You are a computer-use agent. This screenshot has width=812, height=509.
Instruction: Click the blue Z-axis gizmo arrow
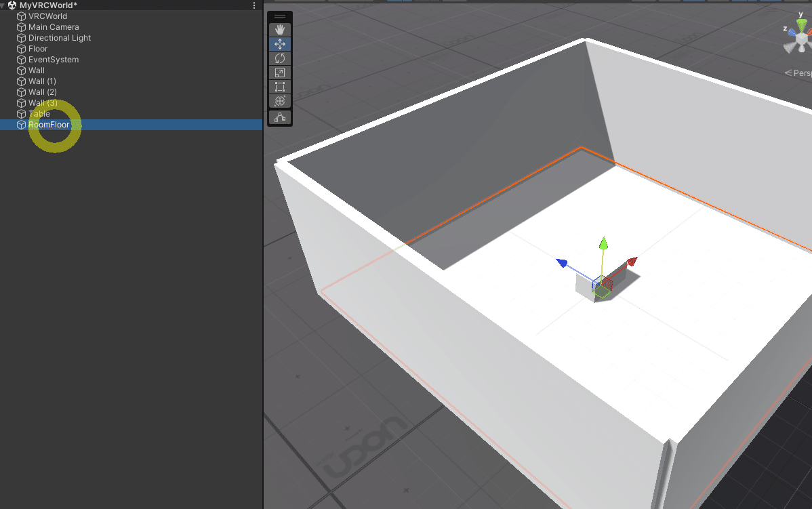point(562,263)
